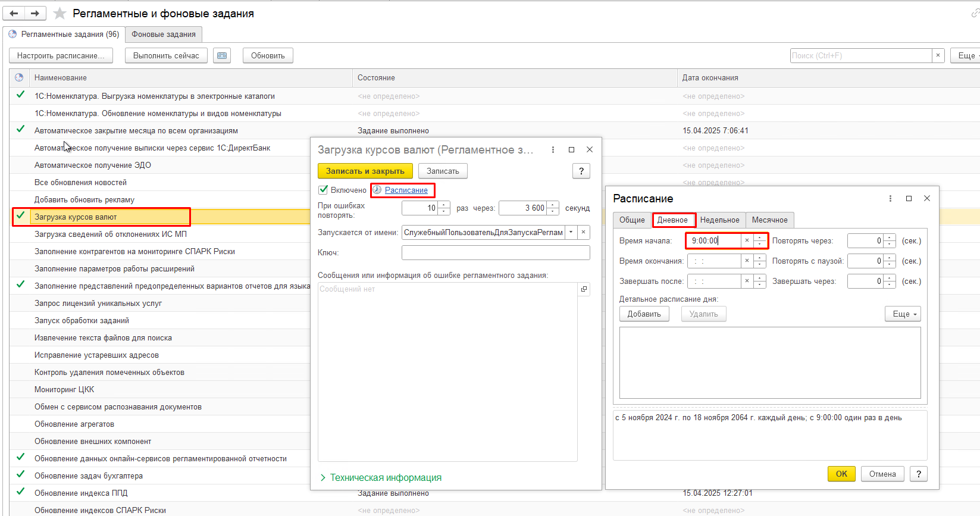
Task: Clear the Запускается от имени field
Action: tap(584, 232)
